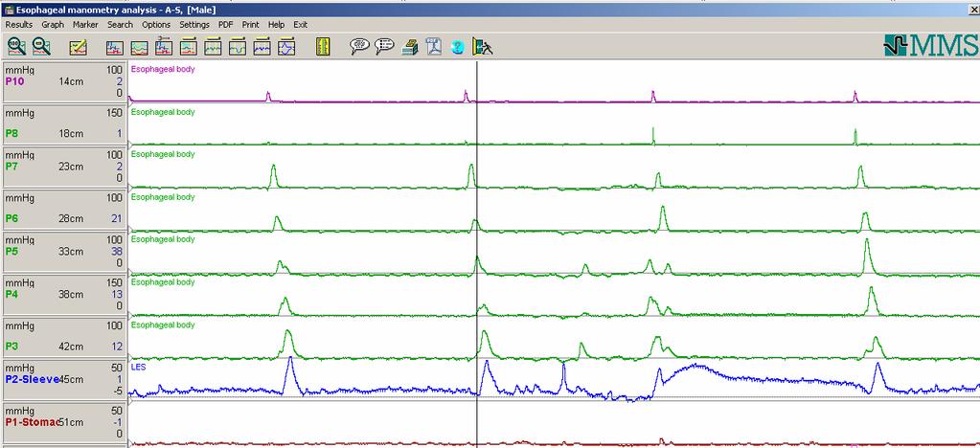
Task: Click the 38cm depth value
Action: point(71,294)
